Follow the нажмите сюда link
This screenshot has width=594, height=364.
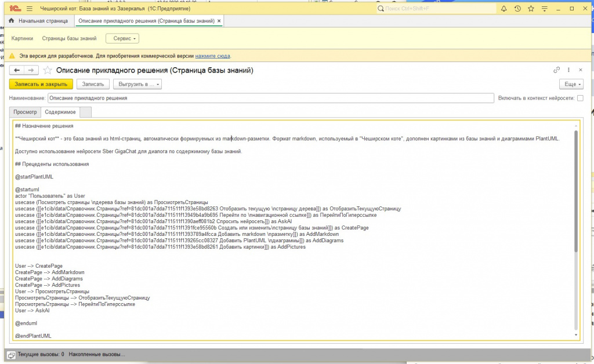point(212,56)
